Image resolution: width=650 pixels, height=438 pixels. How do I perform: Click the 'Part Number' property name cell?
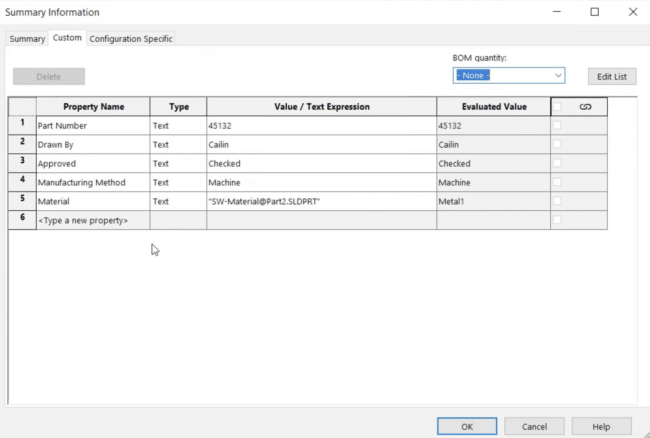point(93,126)
